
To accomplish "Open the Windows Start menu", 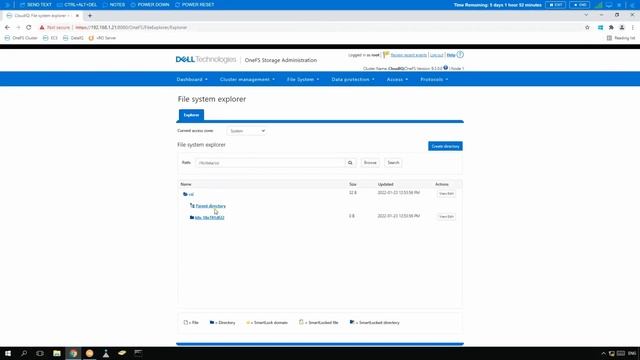I will coord(8,353).
